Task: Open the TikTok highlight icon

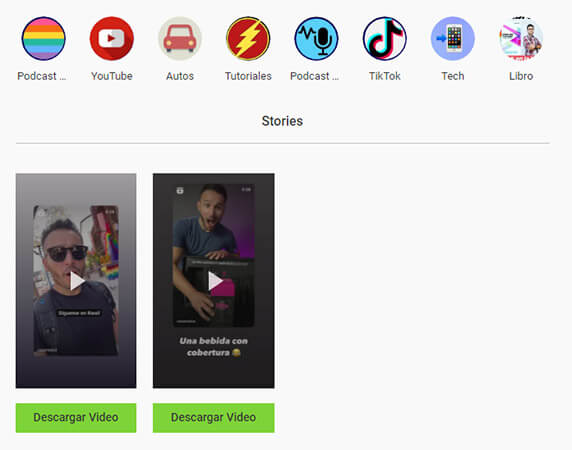Action: [384, 39]
